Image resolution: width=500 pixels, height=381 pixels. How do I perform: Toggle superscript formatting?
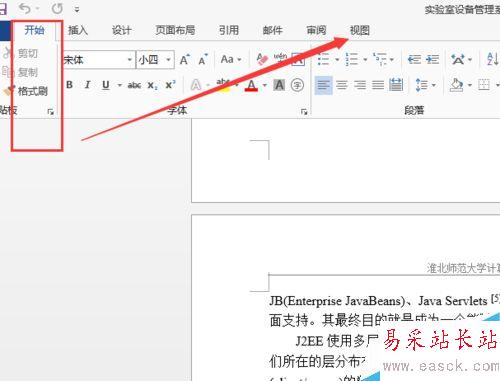click(x=170, y=85)
